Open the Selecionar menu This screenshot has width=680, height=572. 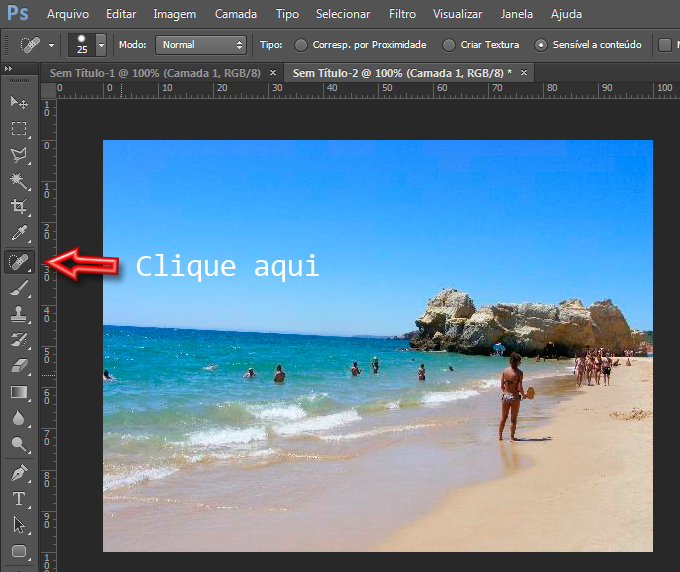point(343,14)
